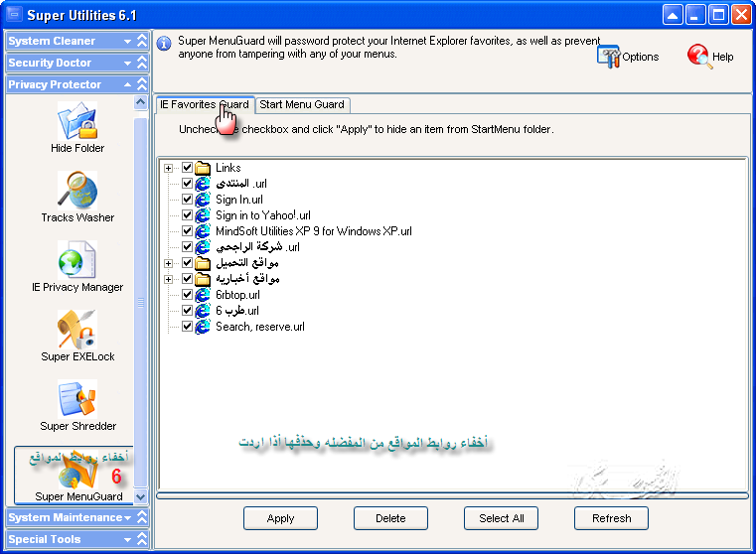The image size is (756, 554).
Task: Click sidebar scrollbar down arrow
Action: 140,496
